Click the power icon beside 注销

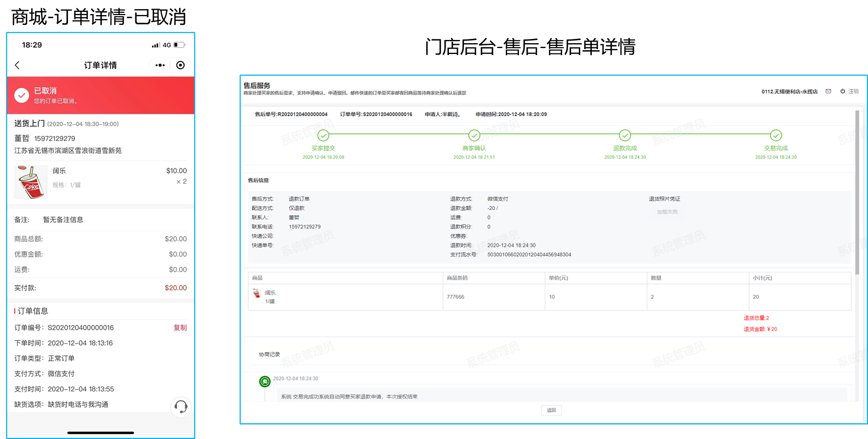pyautogui.click(x=843, y=91)
